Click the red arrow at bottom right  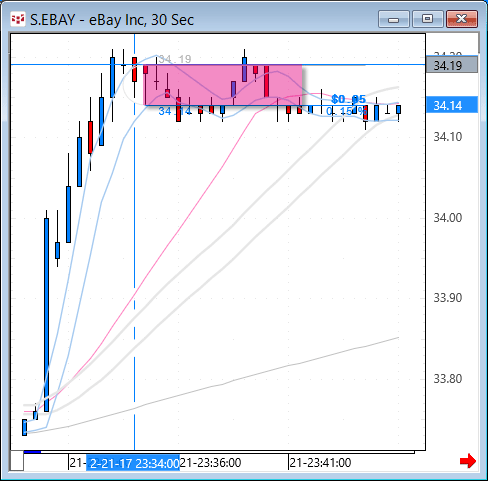click(x=468, y=461)
